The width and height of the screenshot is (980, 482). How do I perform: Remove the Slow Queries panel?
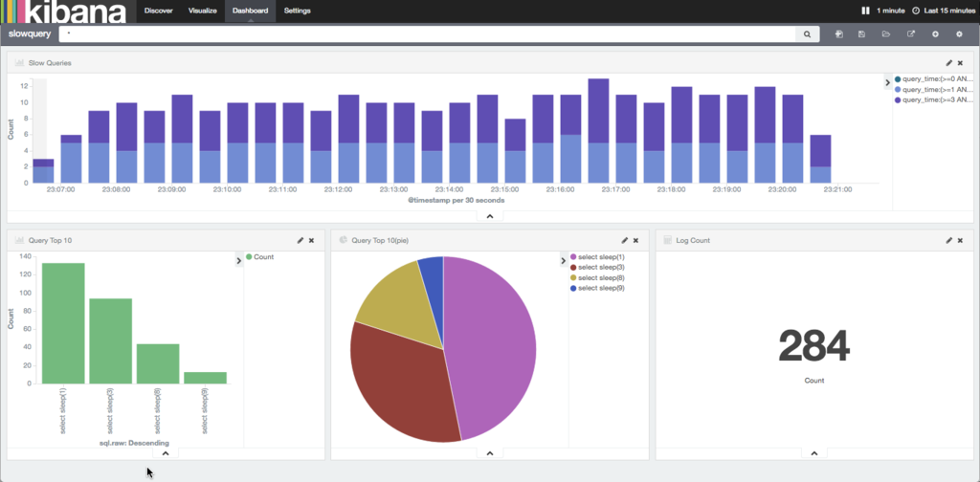point(961,63)
